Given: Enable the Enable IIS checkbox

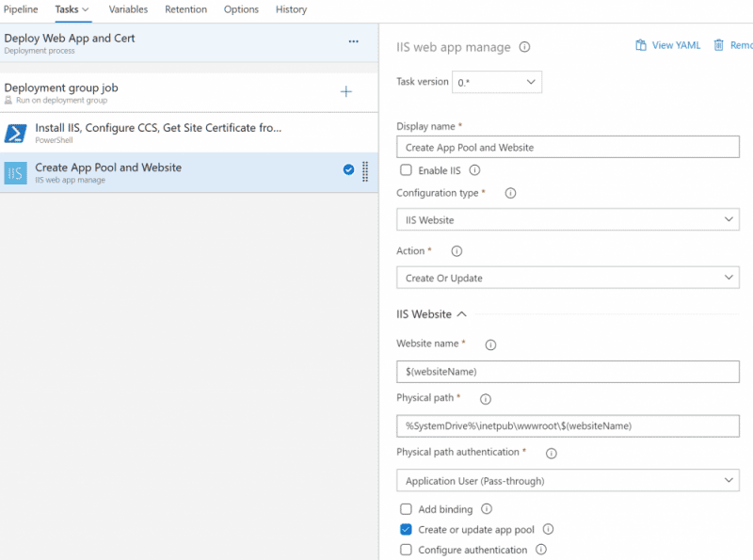Looking at the screenshot, I should pyautogui.click(x=406, y=170).
